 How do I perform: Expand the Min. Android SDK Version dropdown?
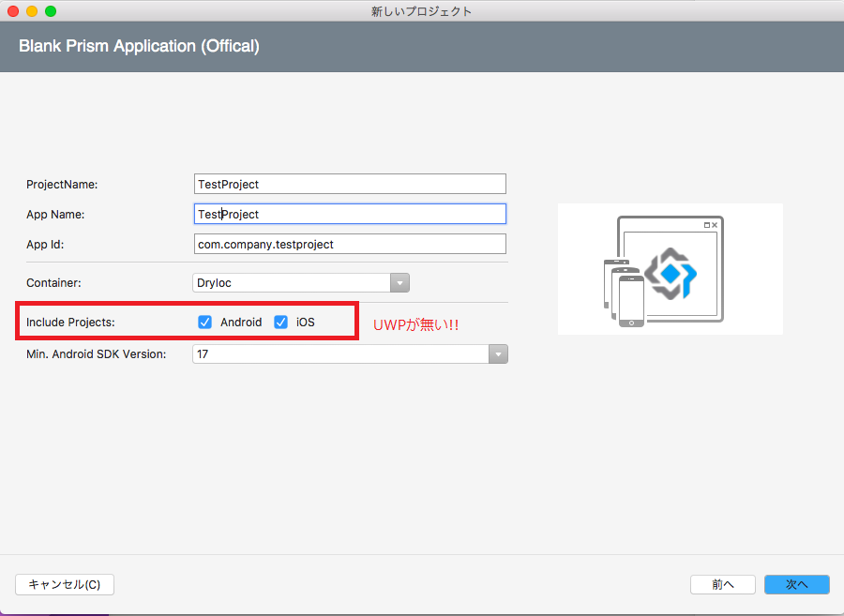(x=351, y=354)
